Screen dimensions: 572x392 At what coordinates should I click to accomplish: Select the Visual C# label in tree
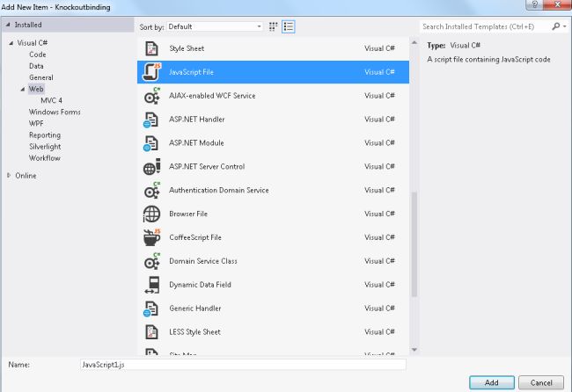(33, 43)
